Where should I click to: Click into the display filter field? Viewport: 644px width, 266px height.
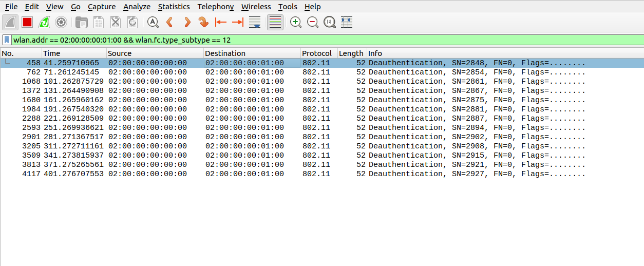pos(308,40)
